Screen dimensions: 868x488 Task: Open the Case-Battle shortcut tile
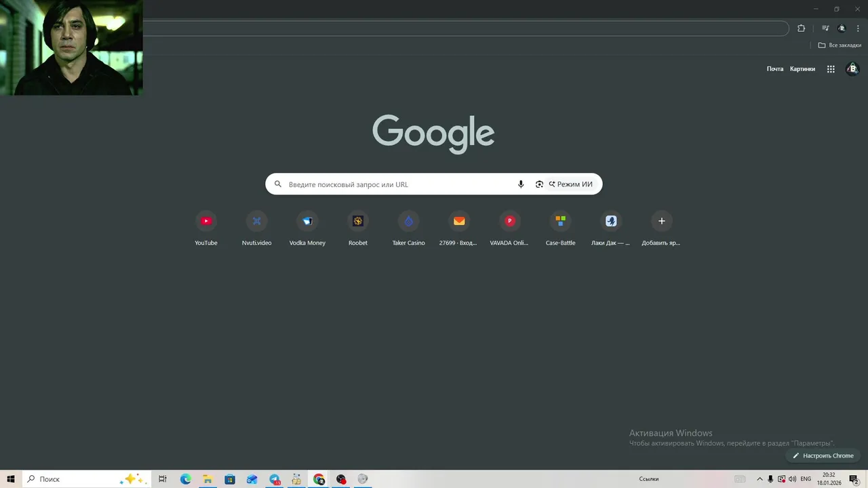point(560,228)
